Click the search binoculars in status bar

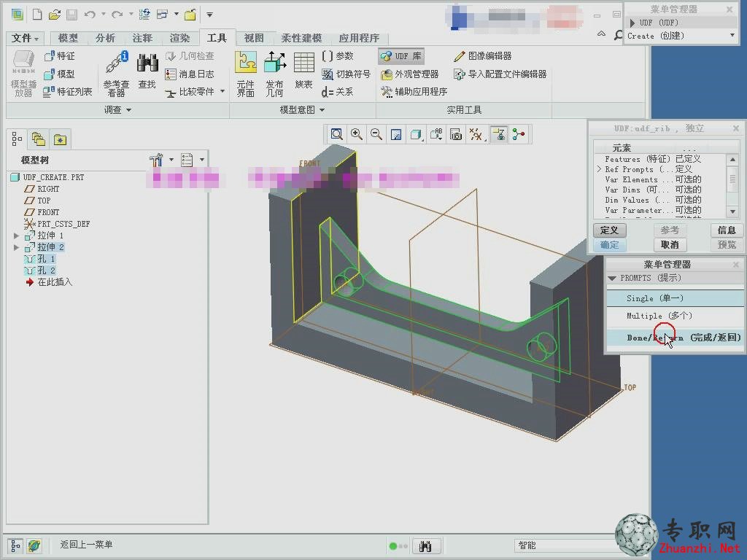426,545
